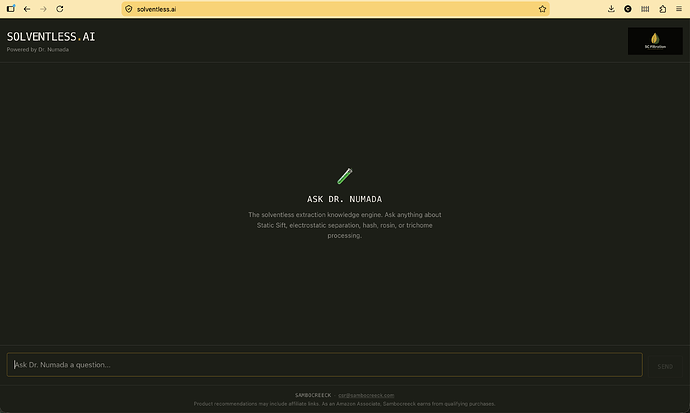Open the tab overview icon in the toolbar
This screenshot has height=413, width=690.
[x=11, y=8]
